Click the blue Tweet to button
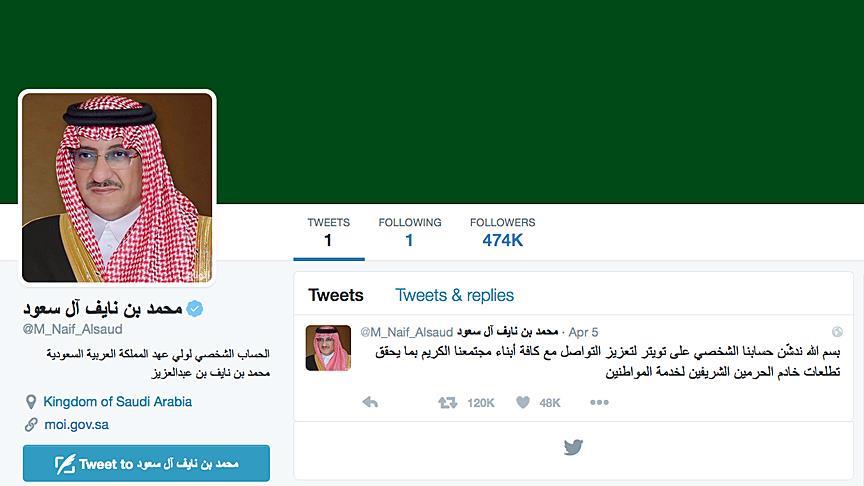Viewport: 864px width, 486px height. pyautogui.click(x=147, y=463)
